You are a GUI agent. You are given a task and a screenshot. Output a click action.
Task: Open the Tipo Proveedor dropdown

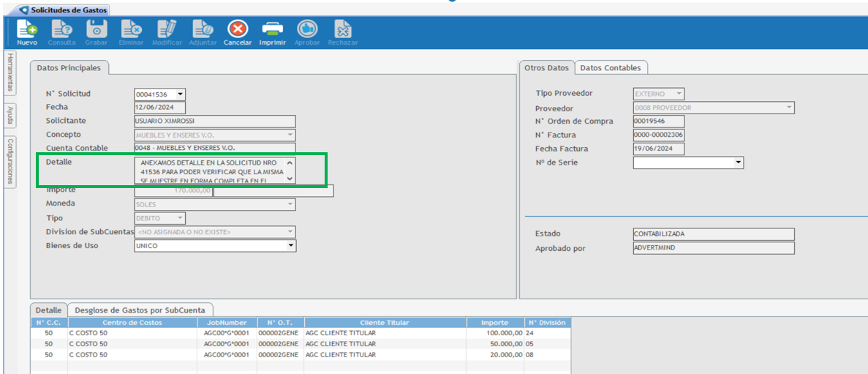pyautogui.click(x=679, y=94)
